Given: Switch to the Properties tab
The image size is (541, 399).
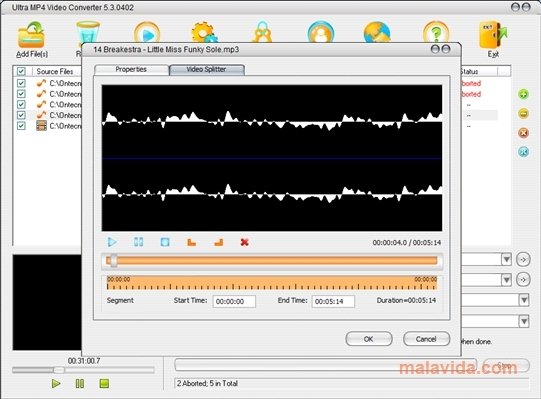Looking at the screenshot, I should [x=131, y=69].
